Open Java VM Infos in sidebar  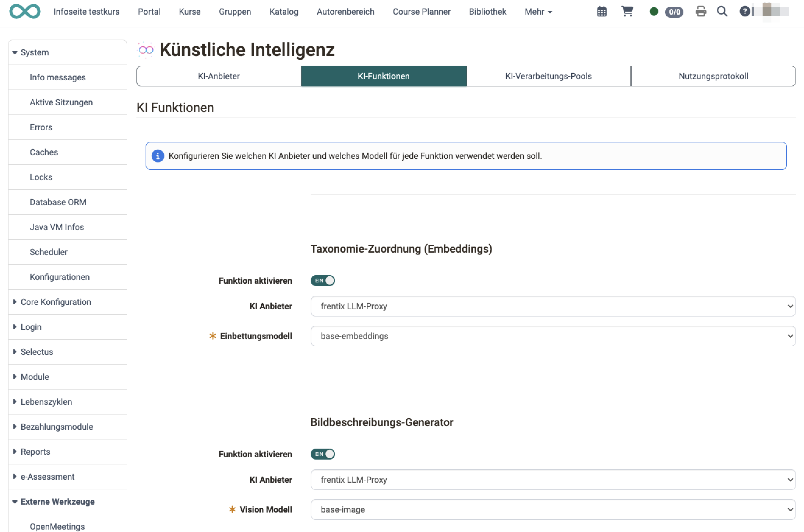pos(68,227)
